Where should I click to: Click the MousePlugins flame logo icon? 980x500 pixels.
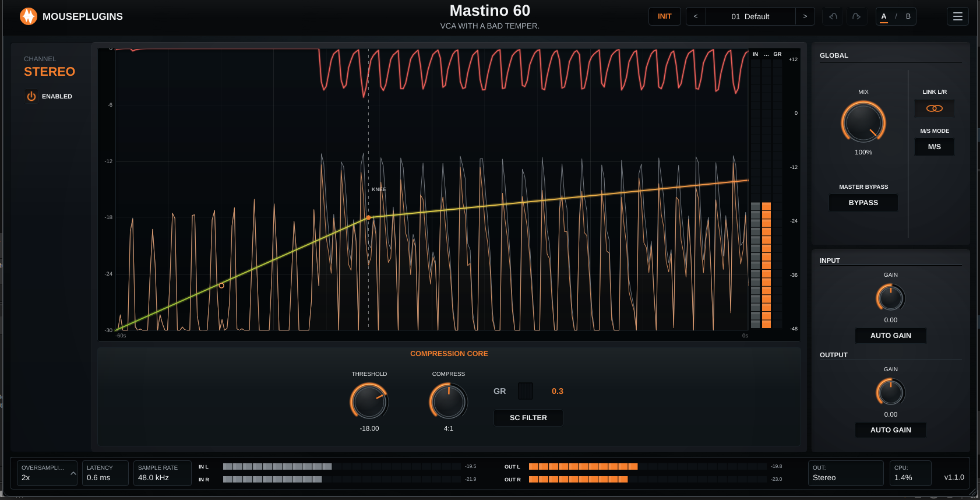[x=28, y=16]
